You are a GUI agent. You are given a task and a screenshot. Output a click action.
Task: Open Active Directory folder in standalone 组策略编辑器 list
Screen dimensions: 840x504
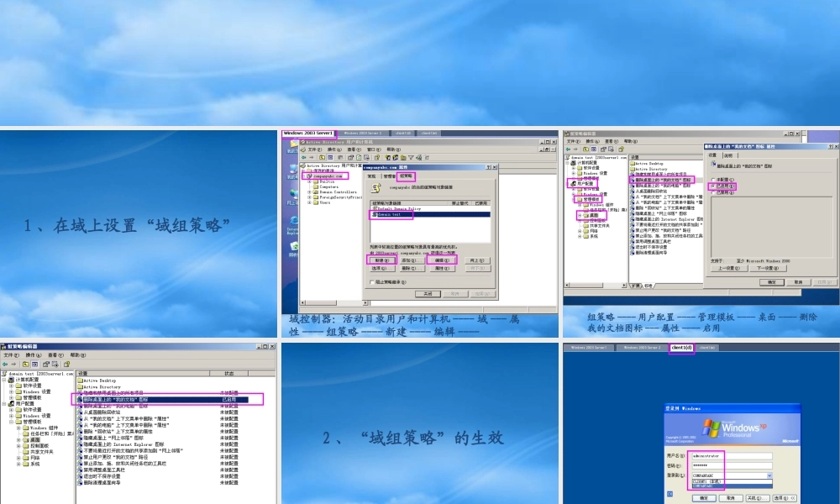[100, 386]
